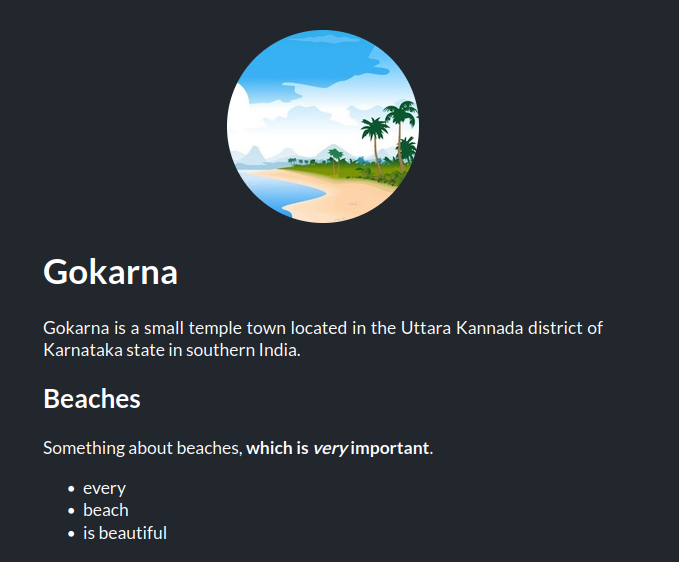Screen dimensions: 679x562
Task: Click the Beaches subheading
Action: [92, 399]
